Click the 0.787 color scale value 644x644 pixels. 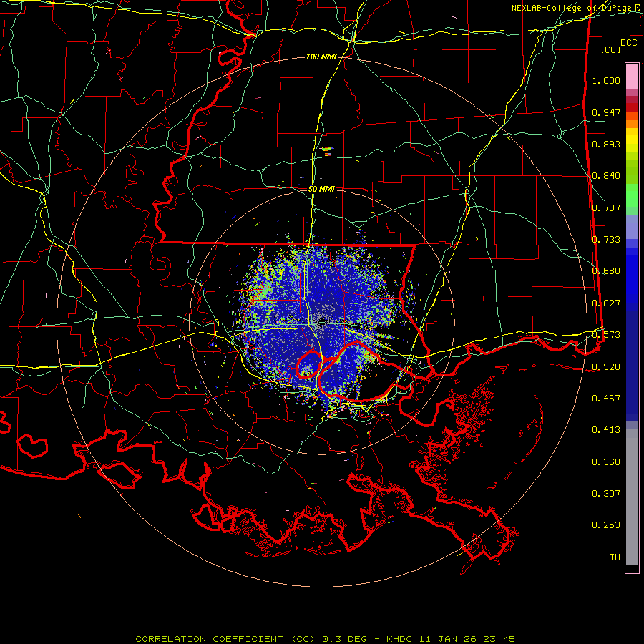pos(606,208)
